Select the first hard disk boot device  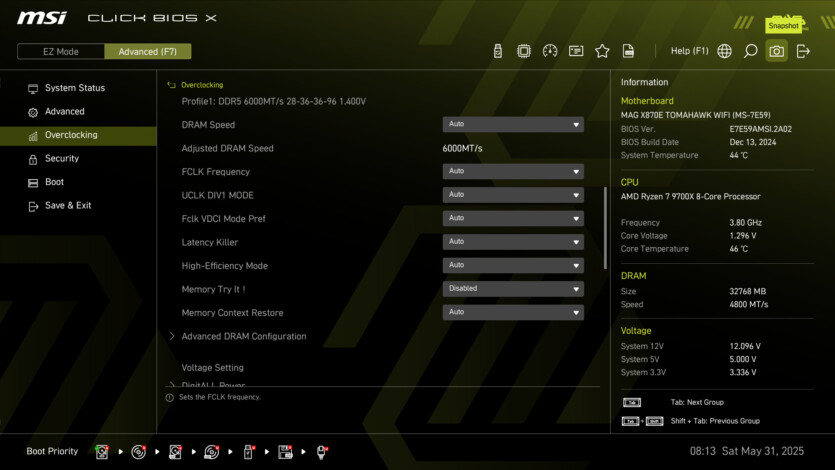point(102,452)
